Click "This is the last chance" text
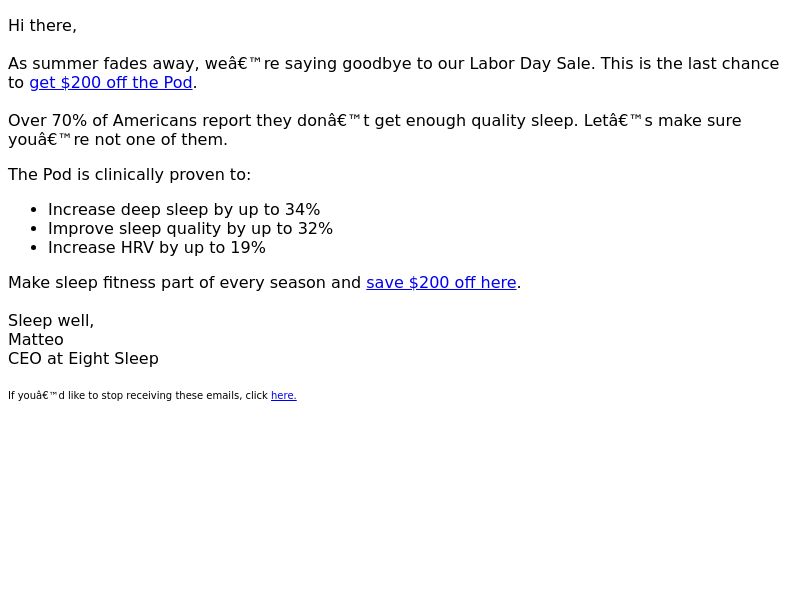 [x=690, y=64]
